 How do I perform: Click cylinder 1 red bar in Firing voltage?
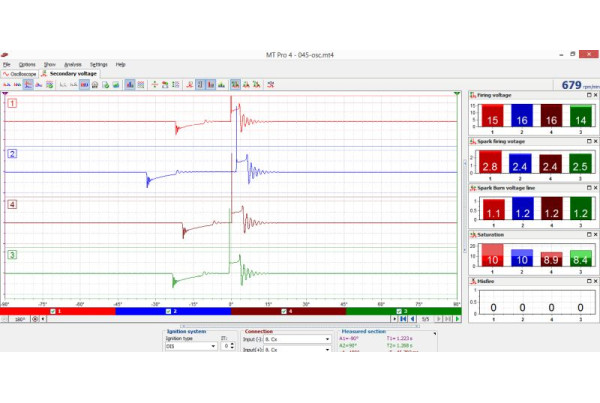[492, 117]
